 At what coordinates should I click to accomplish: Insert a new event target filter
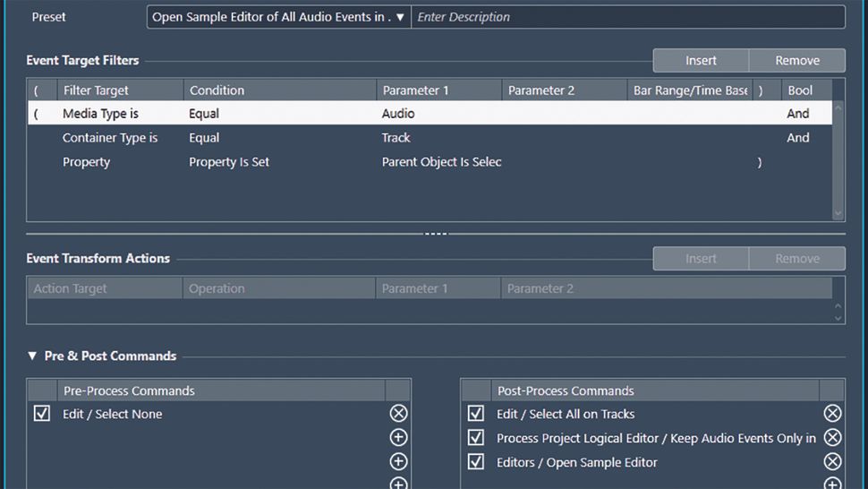(701, 60)
